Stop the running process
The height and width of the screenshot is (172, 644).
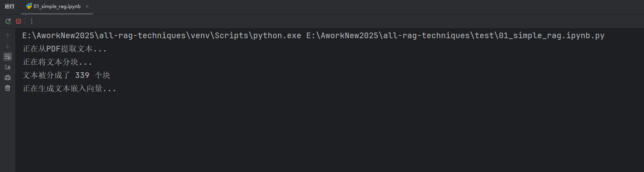pyautogui.click(x=18, y=21)
